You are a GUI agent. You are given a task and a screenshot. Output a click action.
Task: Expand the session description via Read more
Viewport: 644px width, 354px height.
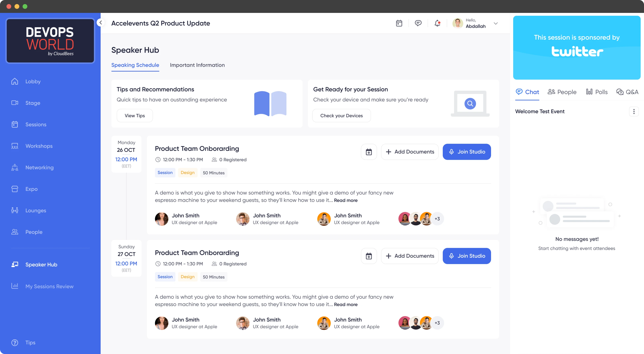pos(346,200)
